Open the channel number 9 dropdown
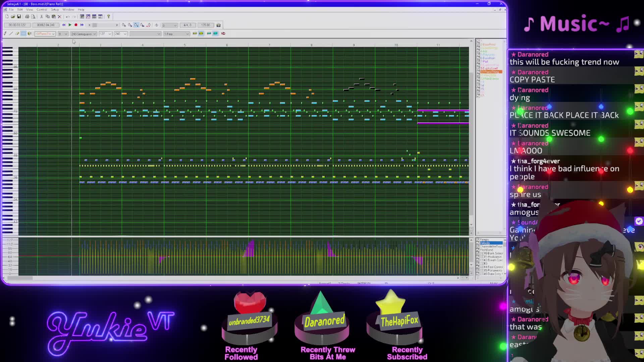 pos(63,34)
